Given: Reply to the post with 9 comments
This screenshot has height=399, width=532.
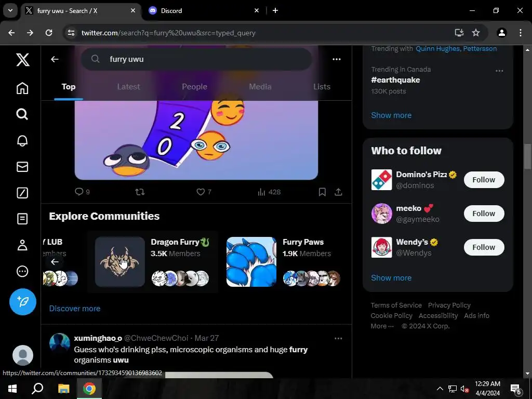Looking at the screenshot, I should [82, 192].
